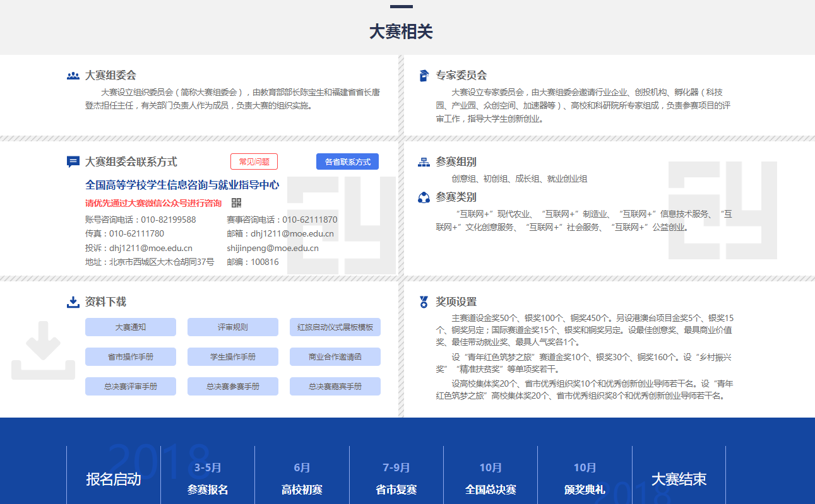
Task: Open the 省市操作手册 download
Action: click(x=131, y=357)
